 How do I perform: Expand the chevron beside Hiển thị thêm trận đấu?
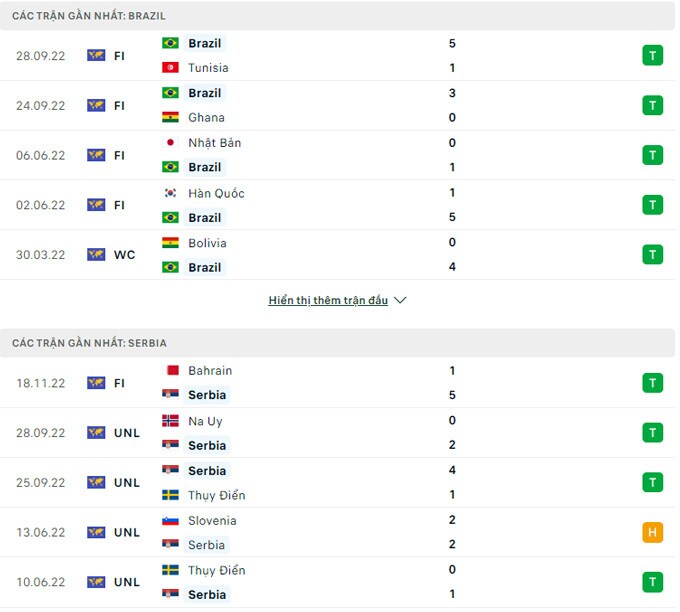coord(400,300)
